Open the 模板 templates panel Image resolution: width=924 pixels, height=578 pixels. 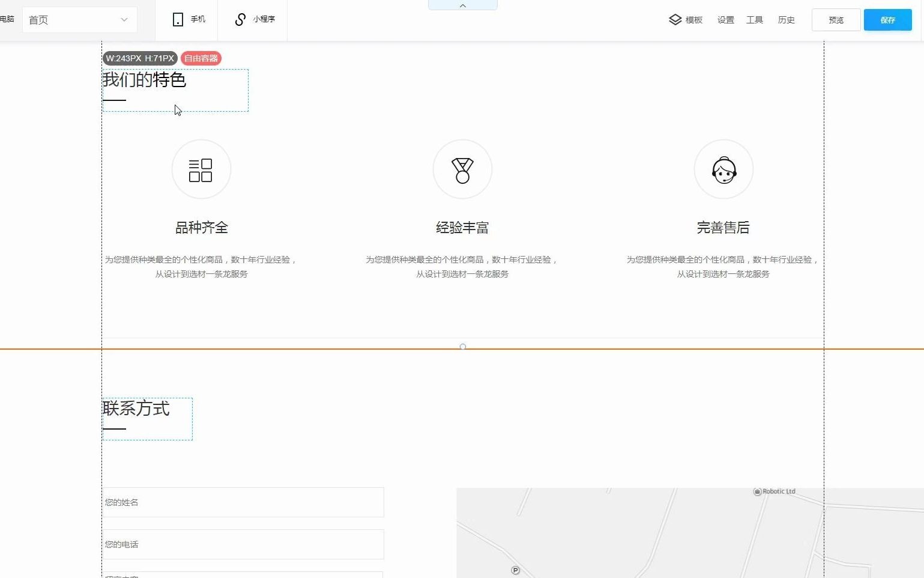(x=686, y=20)
